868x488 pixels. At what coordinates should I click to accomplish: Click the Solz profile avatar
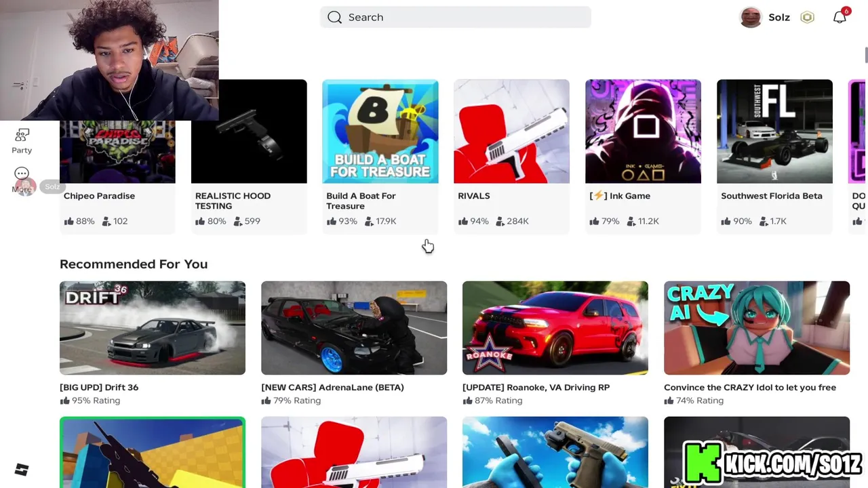[x=751, y=17]
